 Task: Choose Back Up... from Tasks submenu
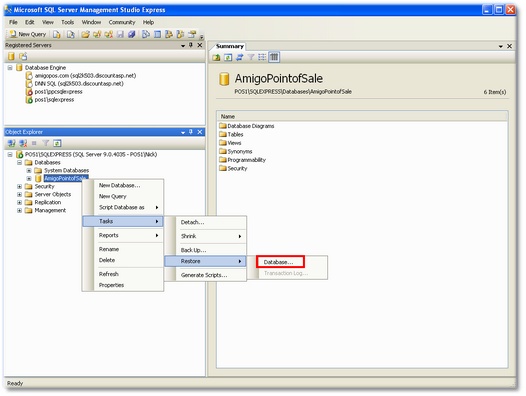point(205,250)
